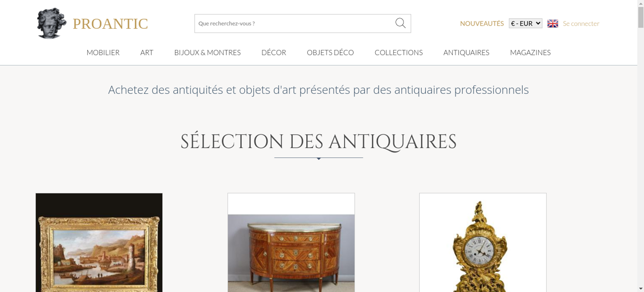
Task: Open the MOBILIER menu
Action: [x=103, y=53]
